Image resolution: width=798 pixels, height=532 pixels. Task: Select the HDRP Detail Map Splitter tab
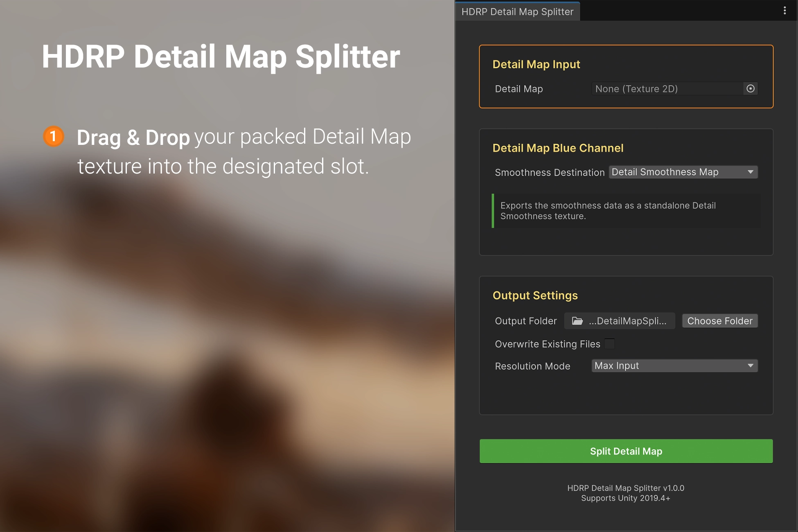517,11
